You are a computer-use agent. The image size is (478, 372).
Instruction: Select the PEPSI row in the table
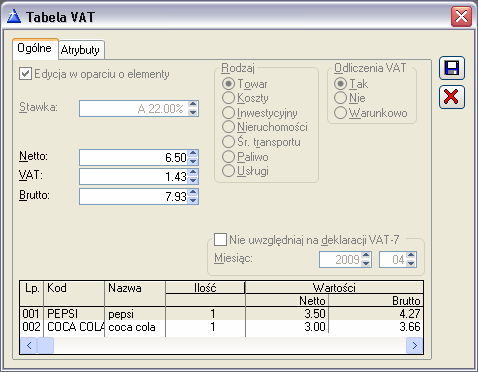click(221, 314)
